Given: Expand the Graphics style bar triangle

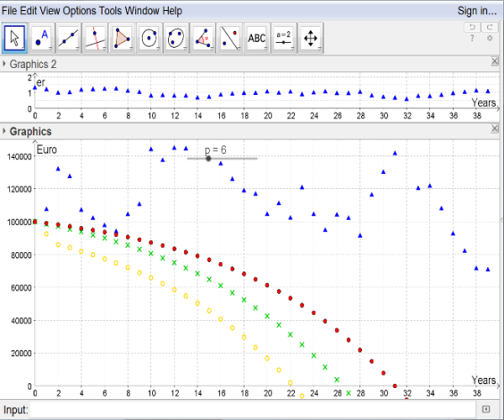Looking at the screenshot, I should click(x=4, y=131).
